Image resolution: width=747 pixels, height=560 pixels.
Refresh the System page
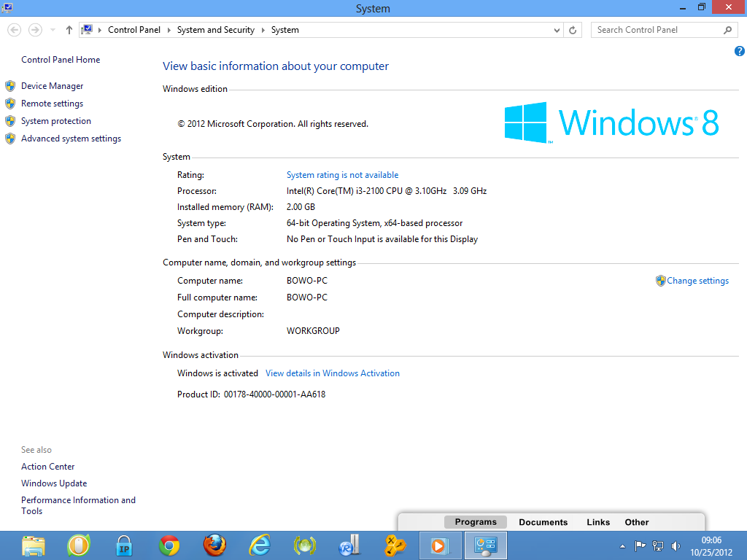tap(573, 30)
